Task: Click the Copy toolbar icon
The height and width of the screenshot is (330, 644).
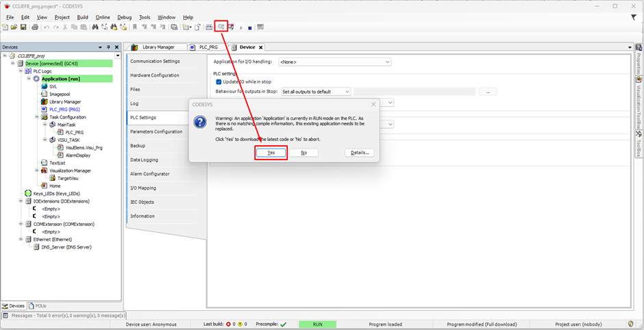Action: tap(74, 27)
